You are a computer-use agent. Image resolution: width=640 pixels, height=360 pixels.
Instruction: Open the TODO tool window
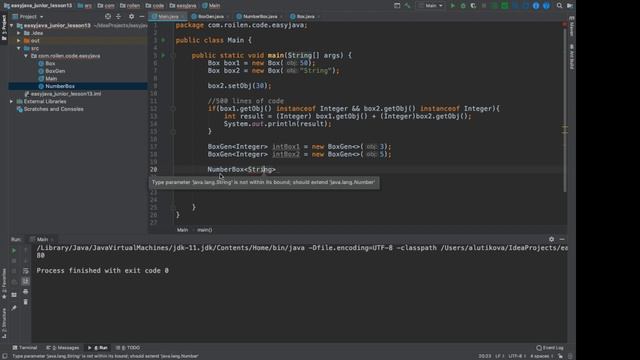tap(128, 348)
